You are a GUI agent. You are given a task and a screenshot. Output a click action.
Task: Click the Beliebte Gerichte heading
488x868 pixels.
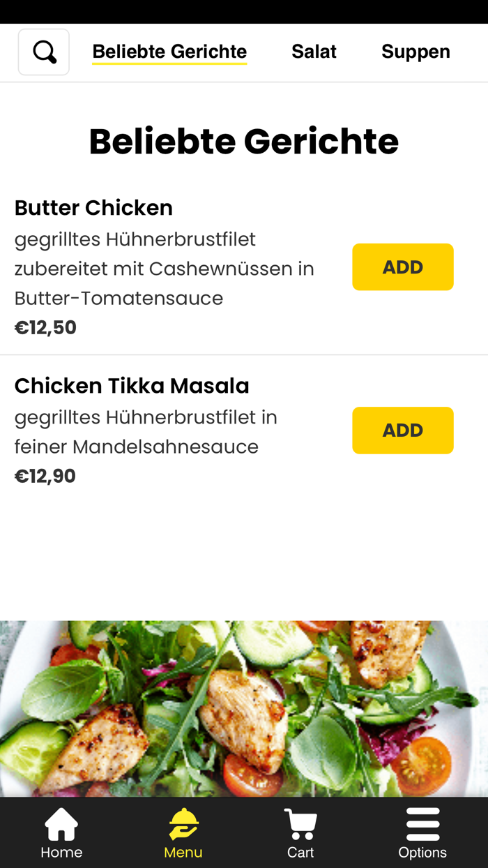243,142
